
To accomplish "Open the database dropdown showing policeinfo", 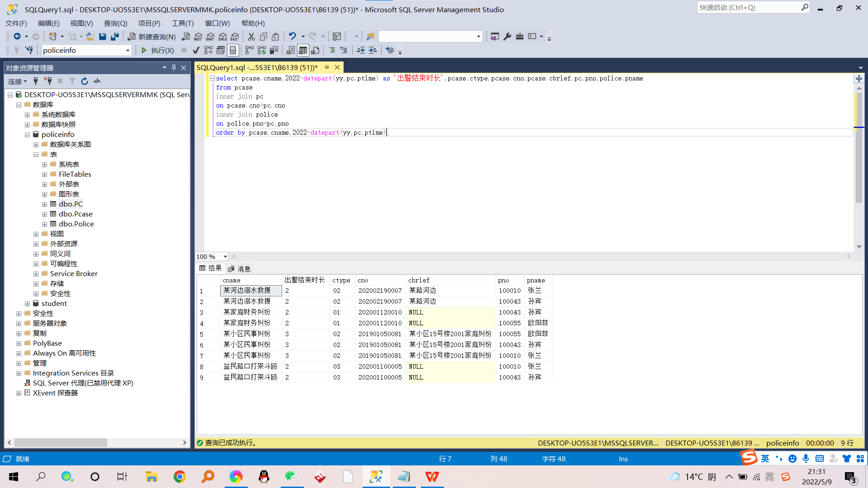I will pyautogui.click(x=128, y=50).
